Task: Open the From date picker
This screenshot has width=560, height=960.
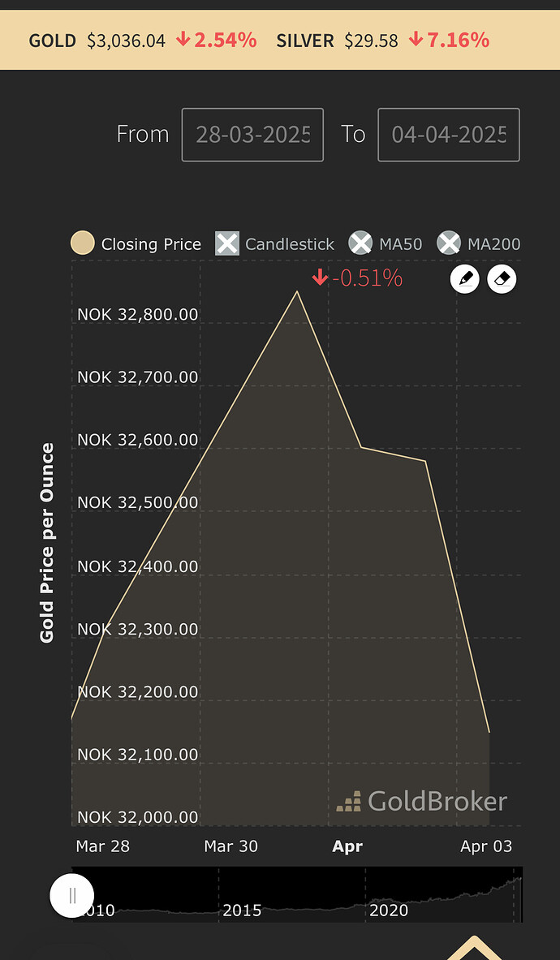Action: point(252,135)
